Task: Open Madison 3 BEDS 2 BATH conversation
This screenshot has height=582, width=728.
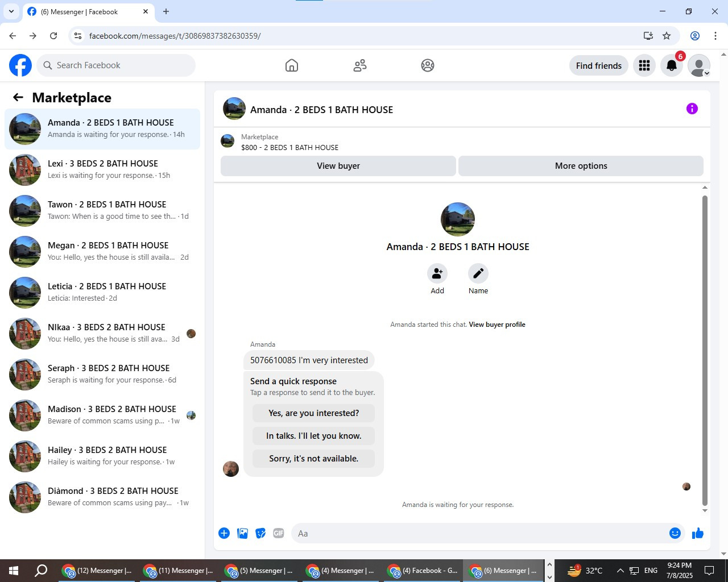Action: pos(102,415)
